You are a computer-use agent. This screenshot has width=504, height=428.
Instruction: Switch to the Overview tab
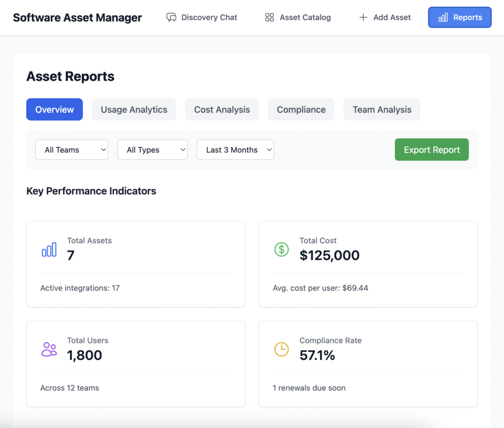[55, 110]
